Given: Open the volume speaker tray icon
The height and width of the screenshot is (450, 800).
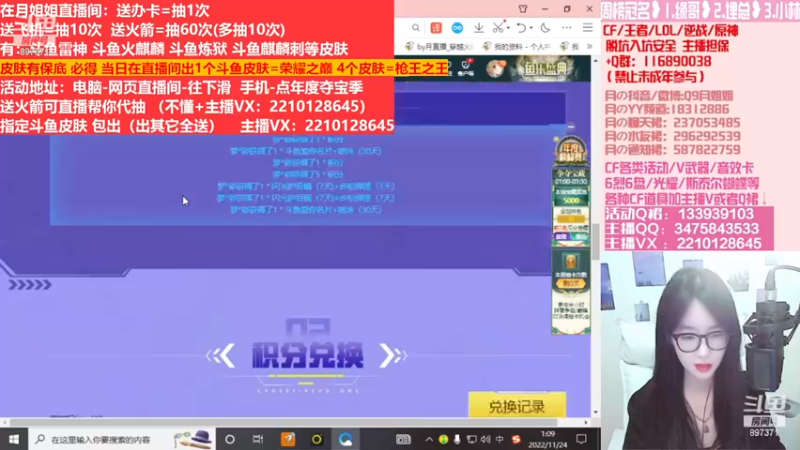Looking at the screenshot, I should pos(485,439).
